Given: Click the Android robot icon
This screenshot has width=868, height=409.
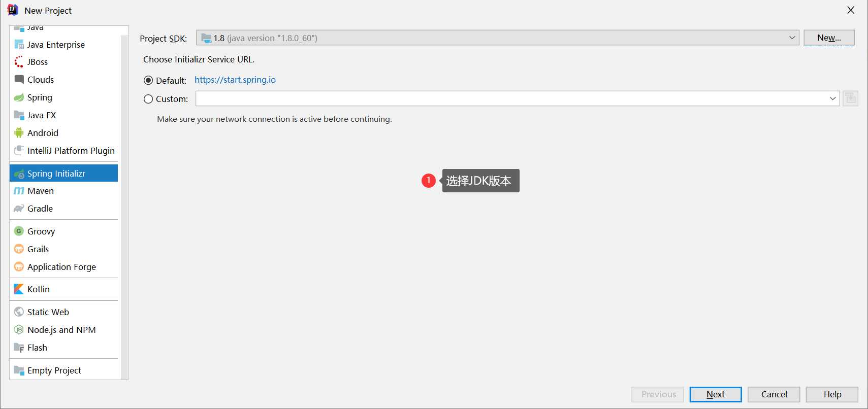Looking at the screenshot, I should [x=19, y=132].
